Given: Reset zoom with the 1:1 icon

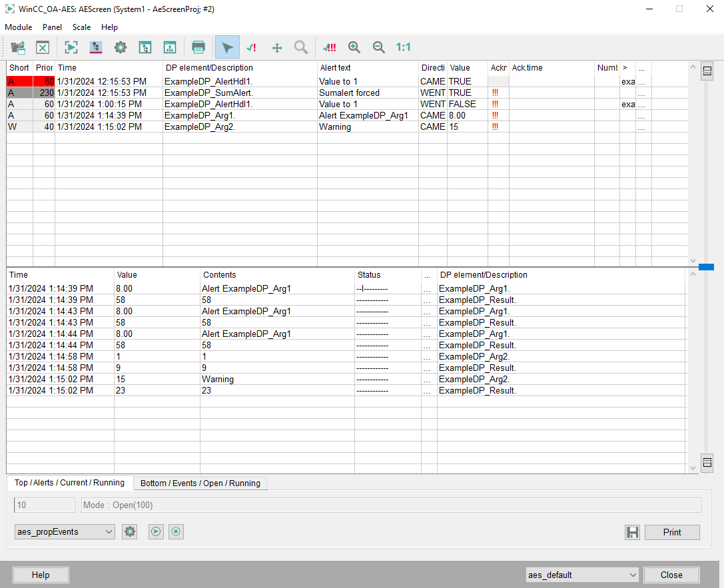Looking at the screenshot, I should tap(403, 47).
